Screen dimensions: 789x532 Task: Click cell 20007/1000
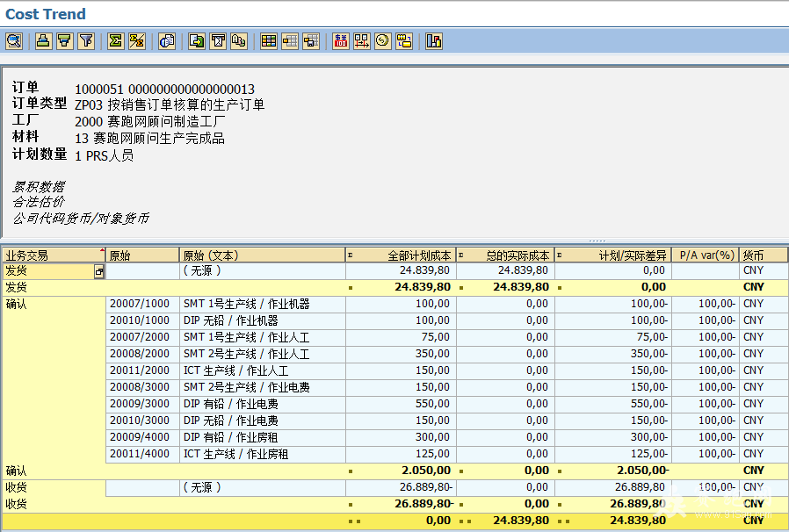[142, 304]
